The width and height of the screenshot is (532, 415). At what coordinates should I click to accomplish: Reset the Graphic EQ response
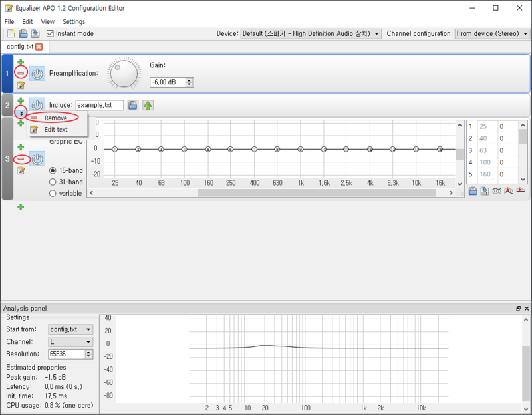click(521, 191)
